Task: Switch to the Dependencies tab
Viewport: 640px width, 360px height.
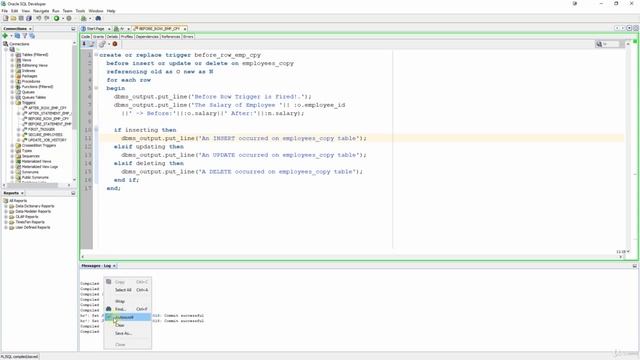Action: [147, 37]
